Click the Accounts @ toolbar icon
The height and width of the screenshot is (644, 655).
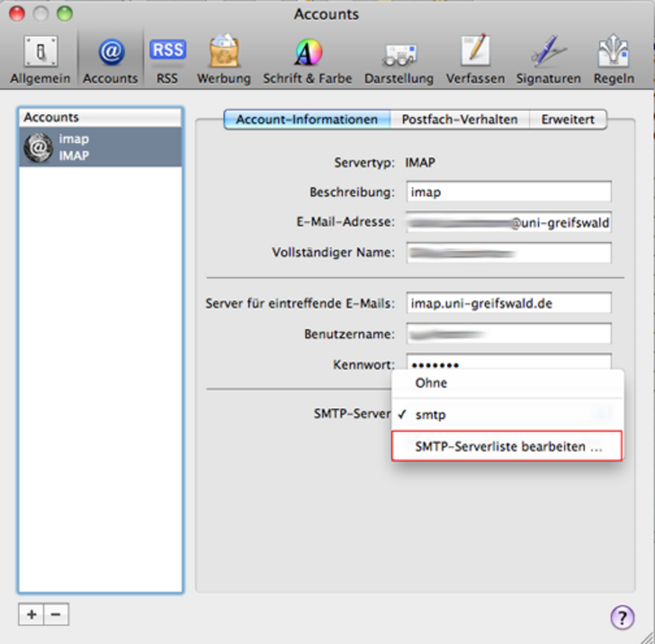tap(110, 60)
